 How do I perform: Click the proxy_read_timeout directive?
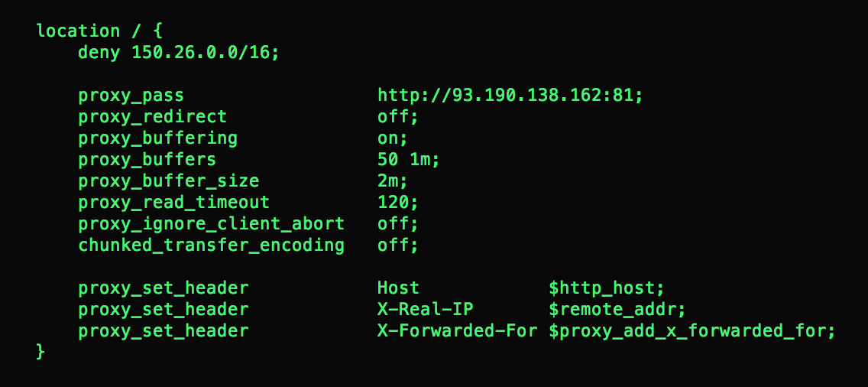point(173,203)
